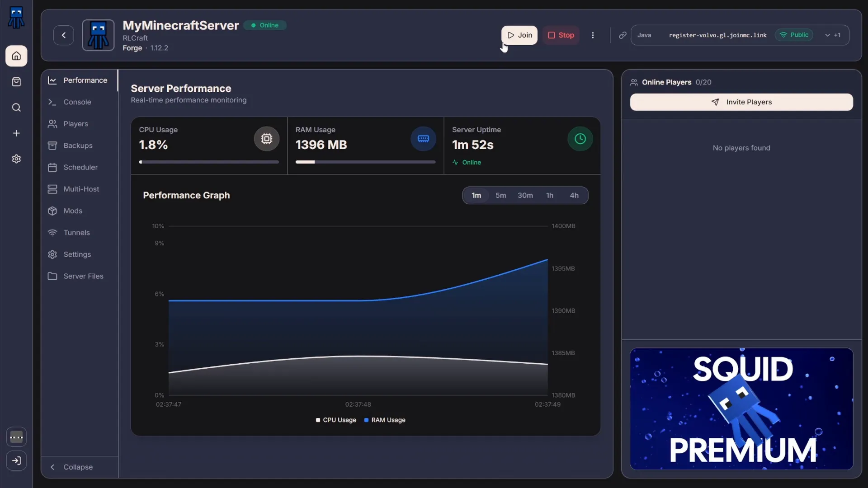868x488 pixels.
Task: Open the shop bag icon in left rail
Action: coord(16,82)
